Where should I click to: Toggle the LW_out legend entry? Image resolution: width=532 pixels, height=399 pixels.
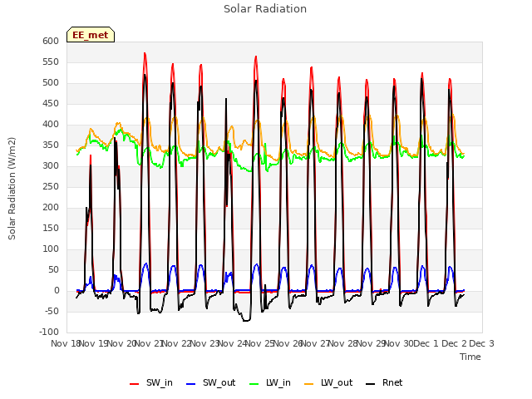(328, 383)
